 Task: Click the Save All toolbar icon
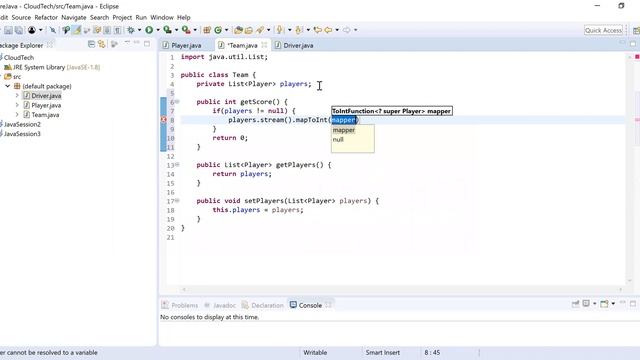point(19,30)
